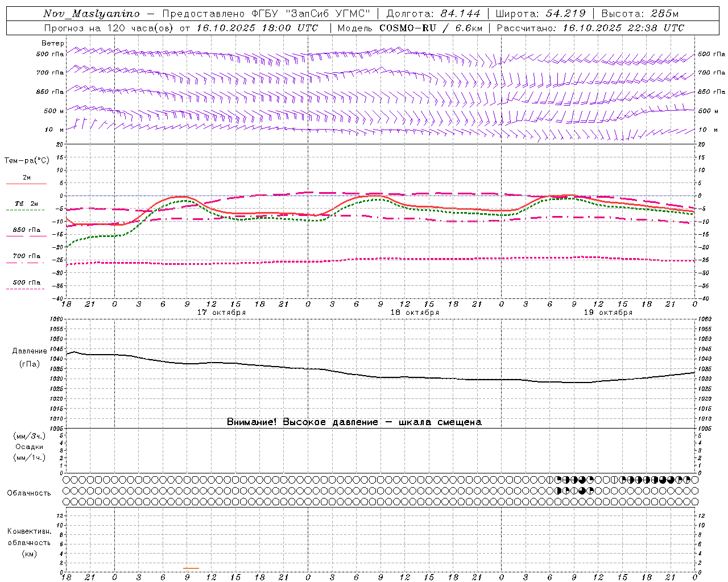Click the 17 октября date label
728x582 pixels.
221,313
